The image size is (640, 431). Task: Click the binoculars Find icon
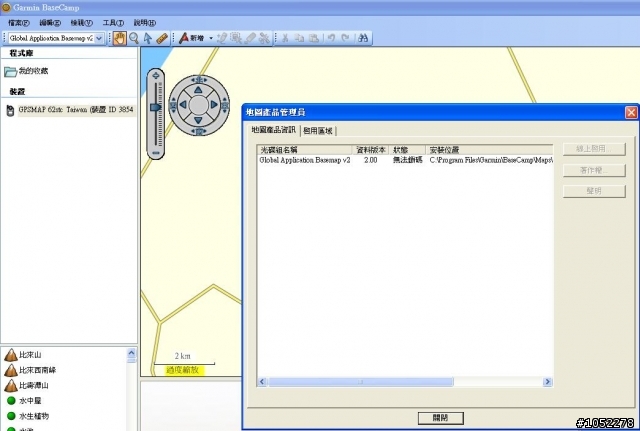pyautogui.click(x=363, y=38)
